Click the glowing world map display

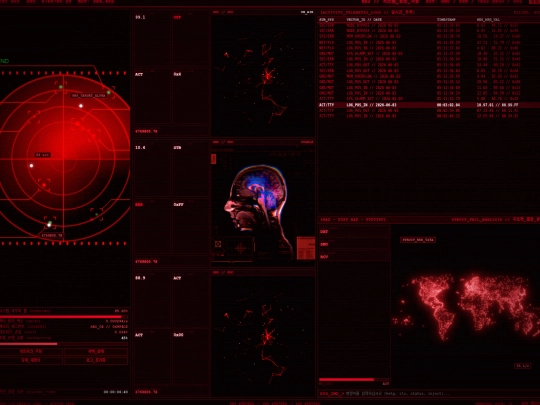tap(468, 307)
